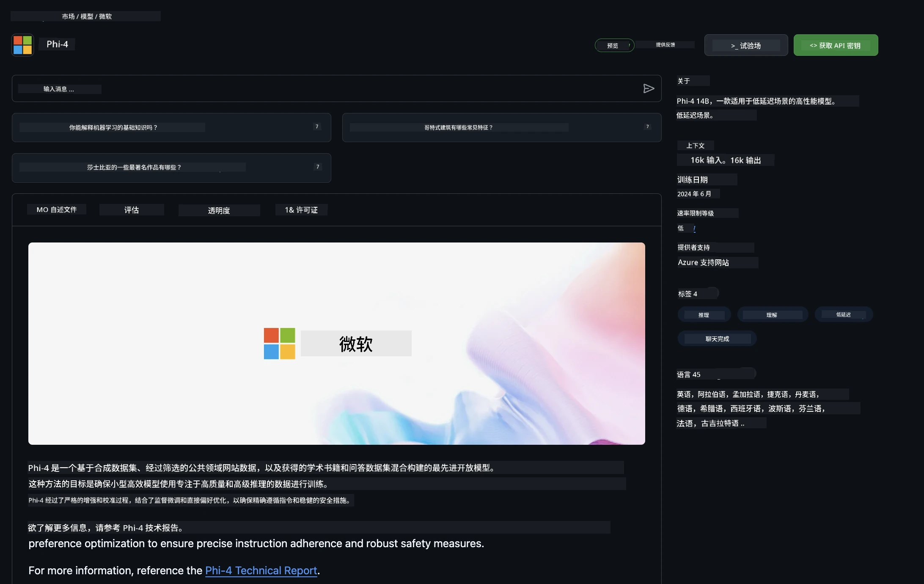The image size is (924, 584).
Task: Click the value 16k 输入。16k 输出
Action: click(726, 160)
